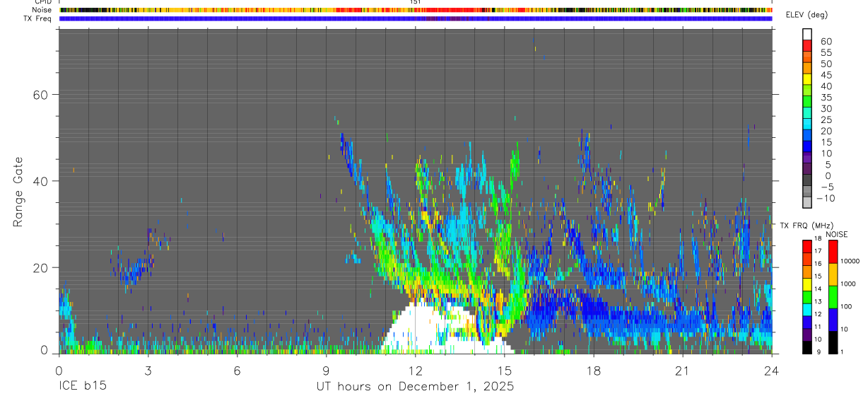The height and width of the screenshot is (401, 868).
Task: Select the '24' tick on the UT hours axis
Action: click(x=772, y=371)
